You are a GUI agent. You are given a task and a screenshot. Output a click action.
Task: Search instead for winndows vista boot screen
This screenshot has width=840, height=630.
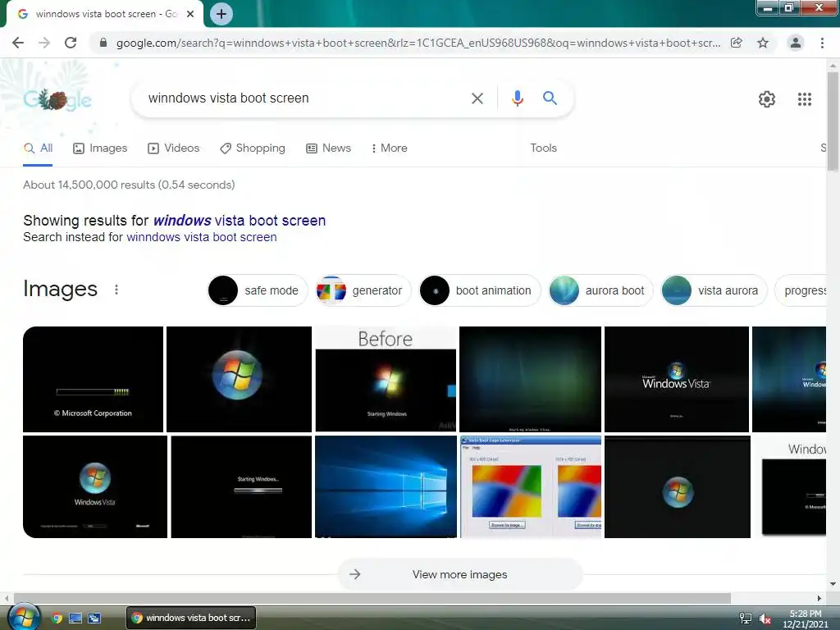(202, 237)
